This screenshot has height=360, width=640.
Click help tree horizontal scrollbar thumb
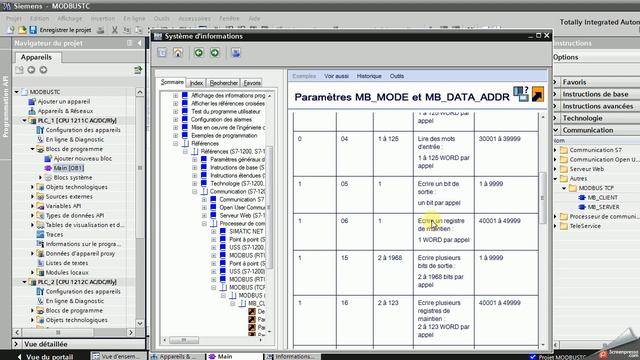[x=184, y=340]
